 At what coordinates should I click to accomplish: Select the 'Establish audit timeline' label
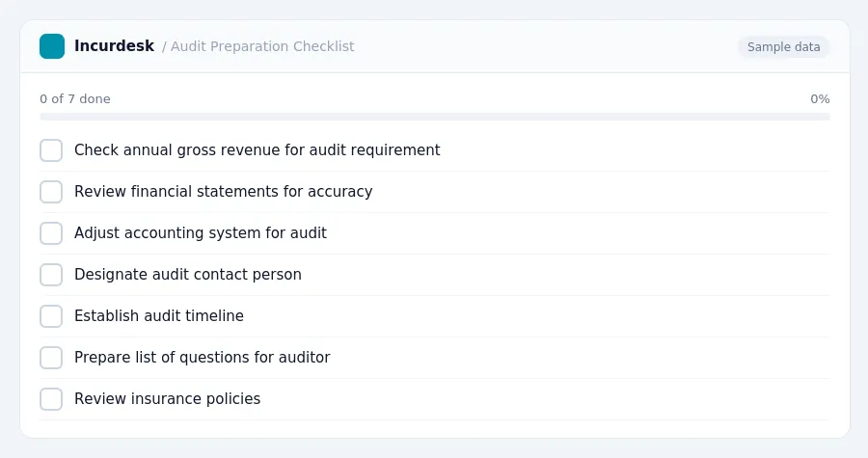coord(159,316)
